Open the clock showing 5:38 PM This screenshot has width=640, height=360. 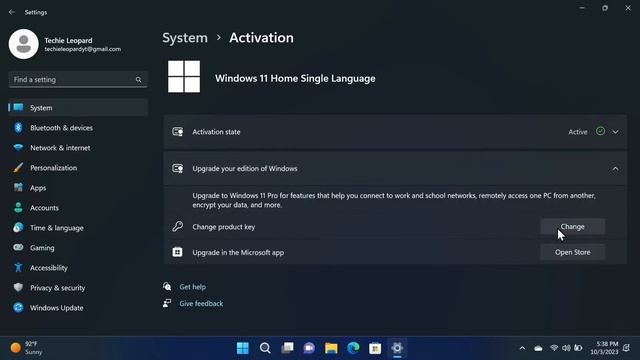click(604, 348)
